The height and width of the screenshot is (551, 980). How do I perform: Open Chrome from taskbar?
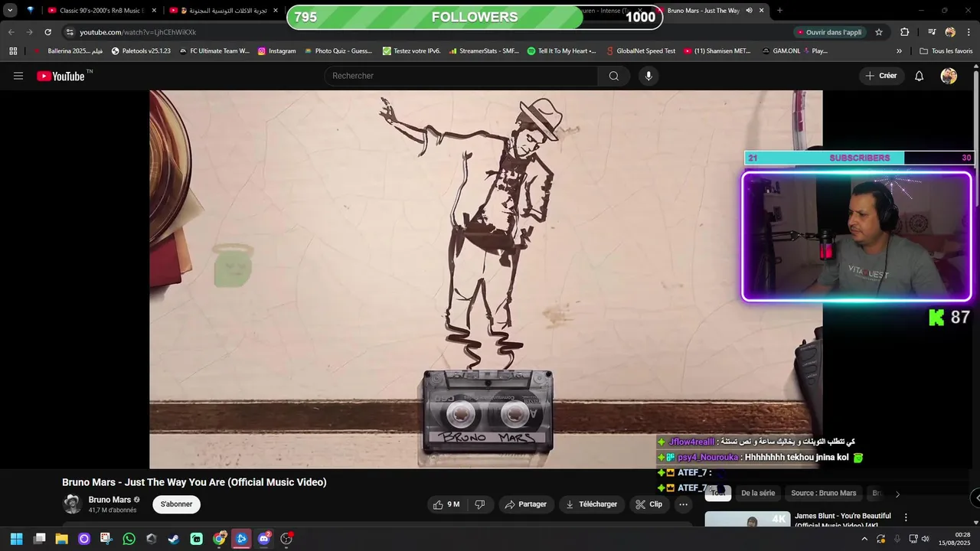click(x=219, y=539)
